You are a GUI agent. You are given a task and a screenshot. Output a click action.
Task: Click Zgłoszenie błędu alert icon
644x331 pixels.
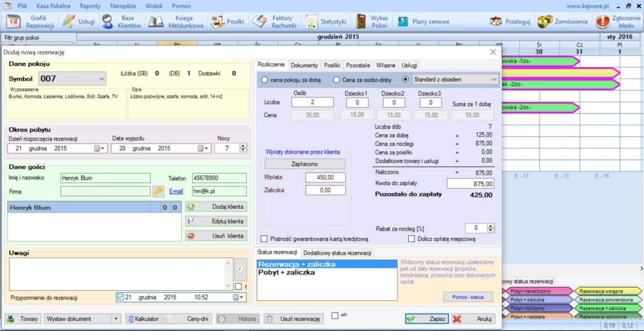tap(602, 21)
